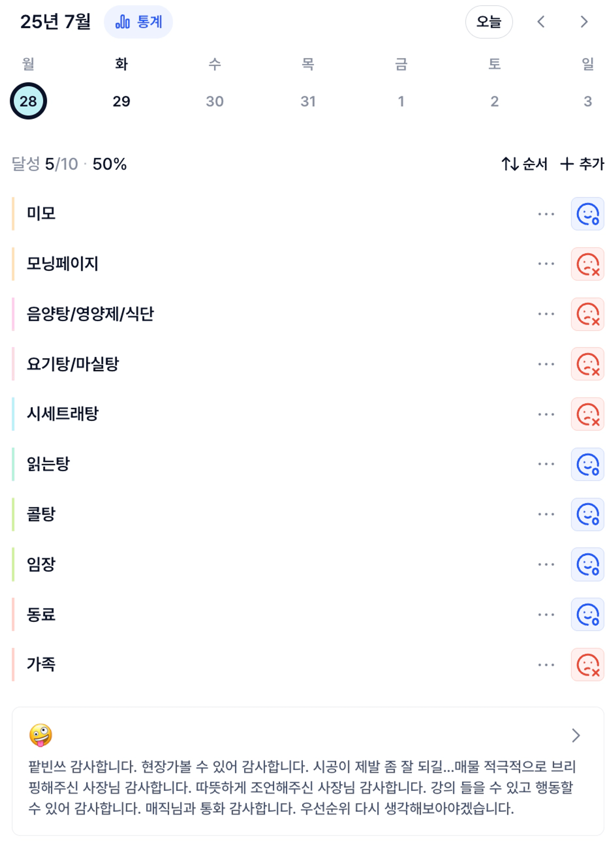
Task: Add a new habit with 추가
Action: [582, 164]
